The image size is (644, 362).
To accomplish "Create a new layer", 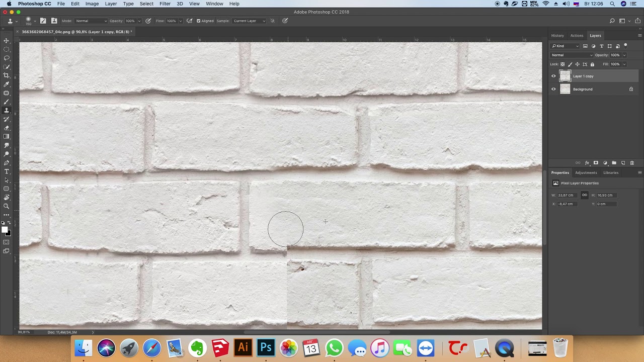I will 623,163.
